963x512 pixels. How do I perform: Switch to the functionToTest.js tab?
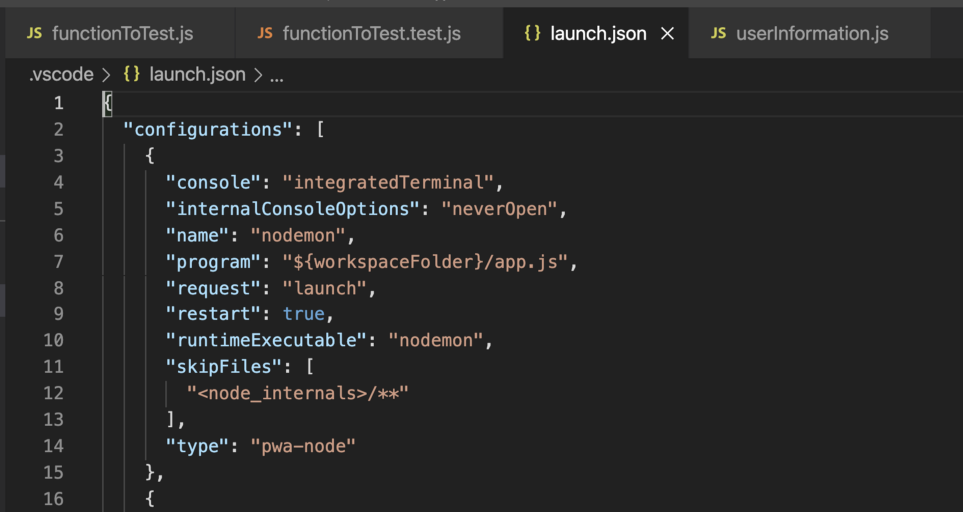122,34
